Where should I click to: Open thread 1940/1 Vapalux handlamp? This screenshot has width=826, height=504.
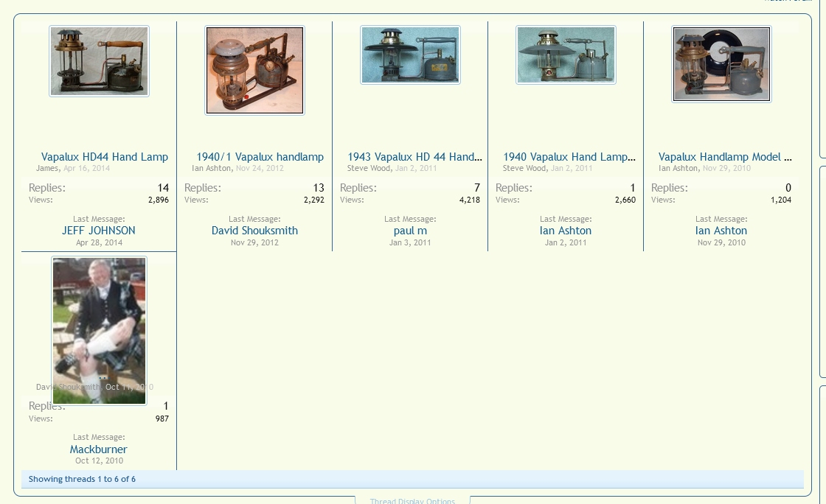point(260,157)
